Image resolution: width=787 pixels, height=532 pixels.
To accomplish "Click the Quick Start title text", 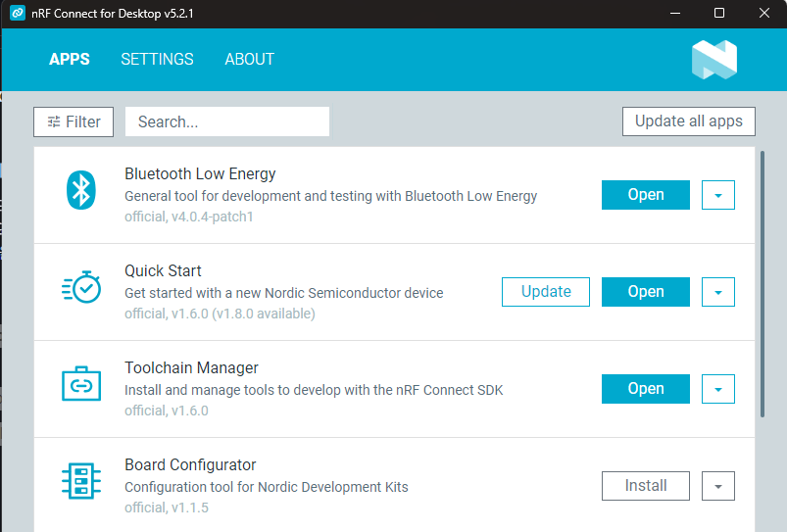I will tap(163, 271).
